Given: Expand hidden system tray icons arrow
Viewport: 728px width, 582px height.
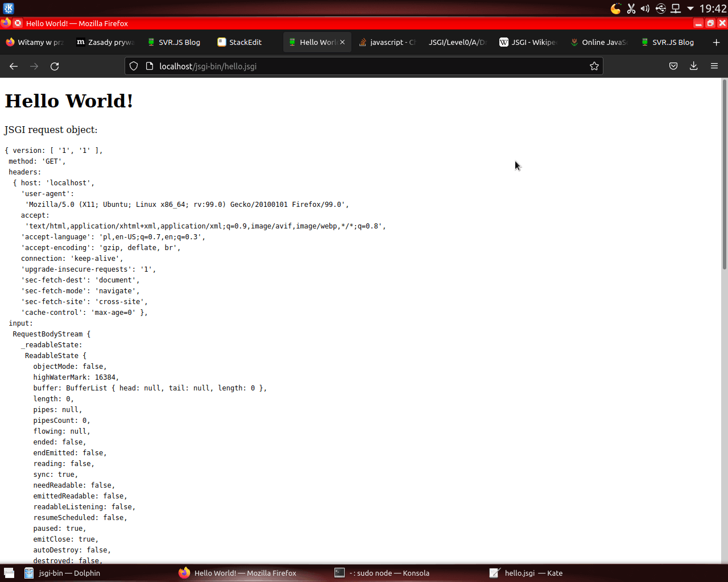Looking at the screenshot, I should (690, 9).
